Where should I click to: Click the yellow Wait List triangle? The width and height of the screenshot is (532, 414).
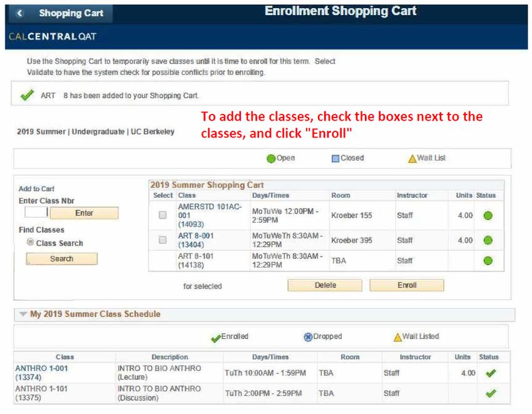coord(412,159)
